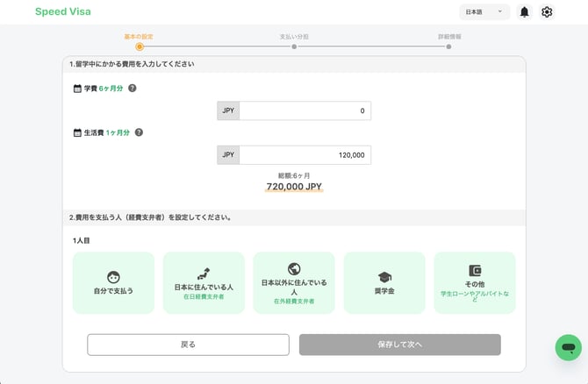This screenshot has height=384, width=588.
Task: Choose the 奨学金 scholarship option
Action: (x=384, y=283)
